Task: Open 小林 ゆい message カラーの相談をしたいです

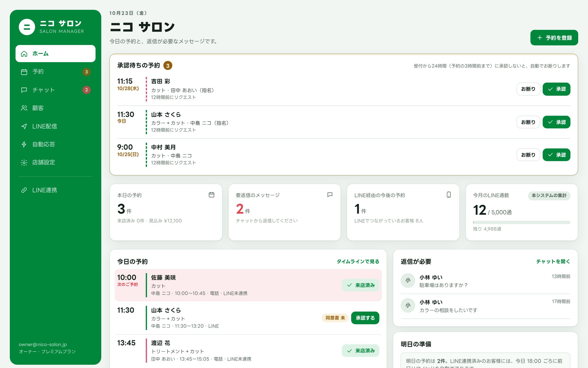Action: click(485, 306)
